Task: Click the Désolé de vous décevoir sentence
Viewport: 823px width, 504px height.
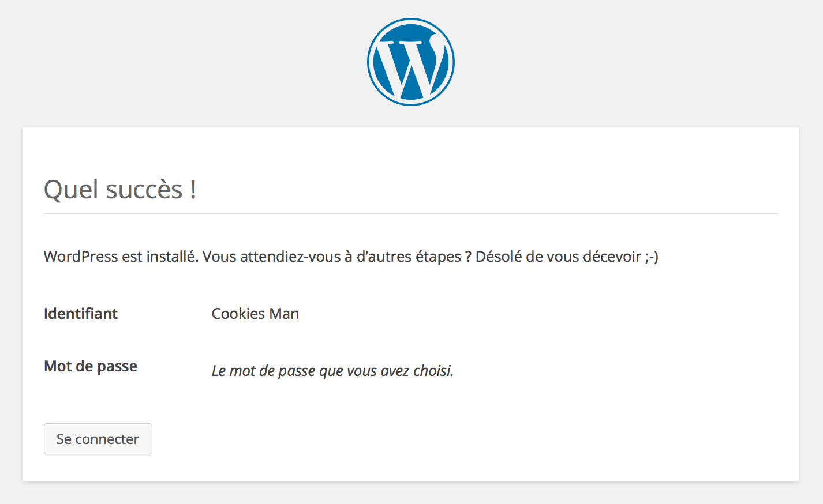Action: [559, 256]
